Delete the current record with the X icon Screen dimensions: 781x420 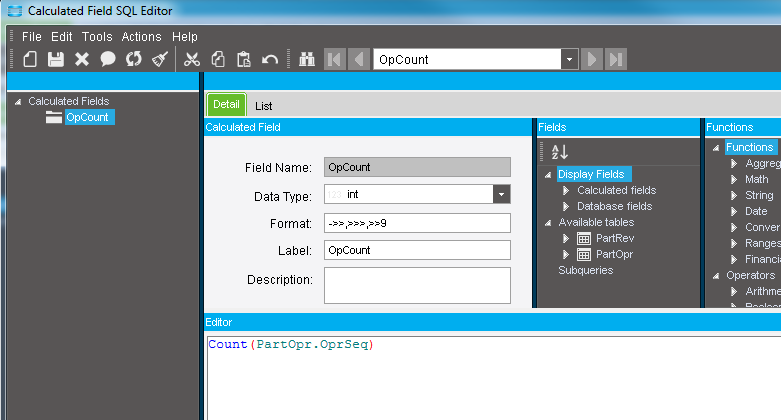(x=82, y=59)
